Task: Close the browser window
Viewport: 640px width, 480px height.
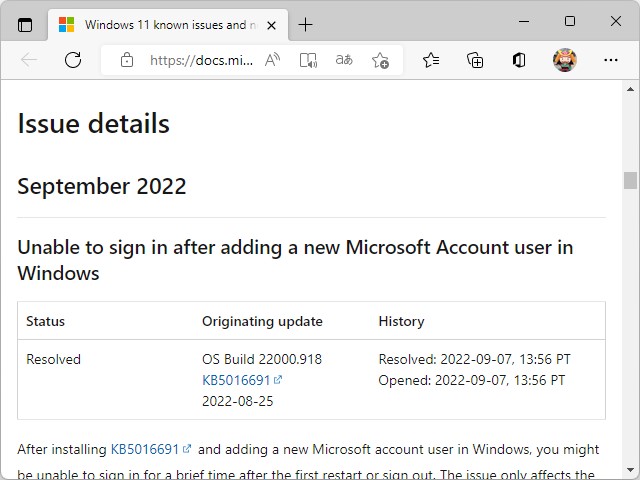Action: coord(616,21)
